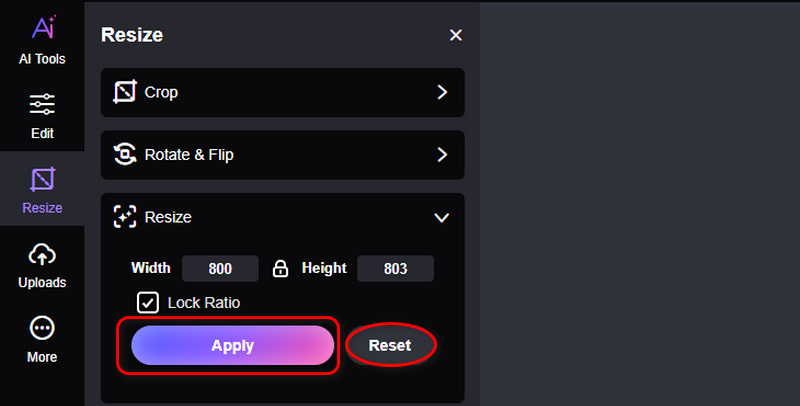Open the AI Tools sidebar icon

pyautogui.click(x=43, y=27)
